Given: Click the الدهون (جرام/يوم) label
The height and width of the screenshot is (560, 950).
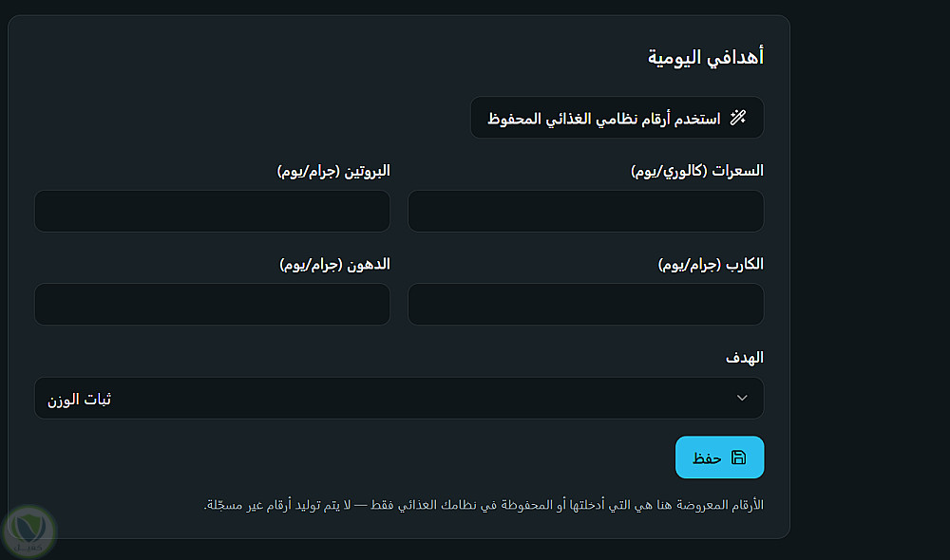Looking at the screenshot, I should click(x=334, y=265).
